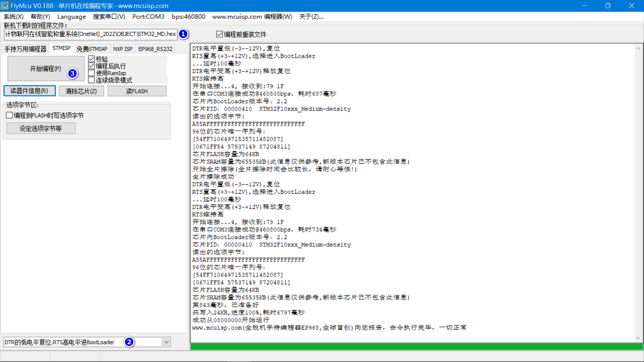The image size is (644, 362).
Task: Open the 搜索串口(V) menu
Action: tap(109, 16)
